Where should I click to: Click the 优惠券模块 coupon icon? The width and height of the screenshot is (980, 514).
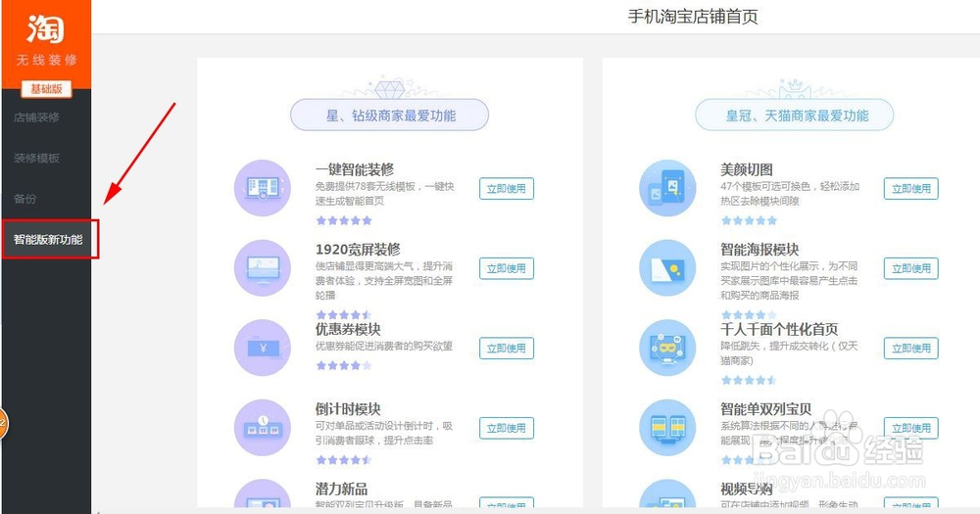tap(263, 348)
